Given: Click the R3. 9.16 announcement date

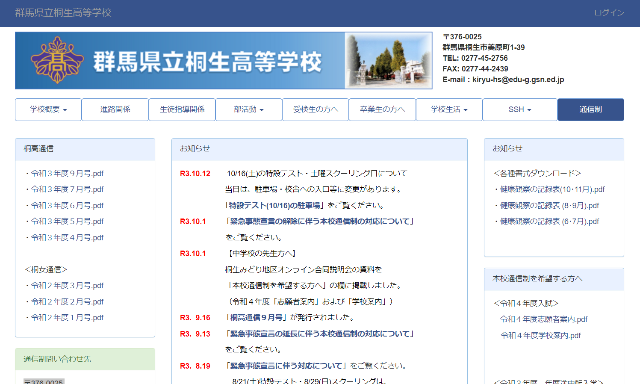Looking at the screenshot, I should 195,317.
